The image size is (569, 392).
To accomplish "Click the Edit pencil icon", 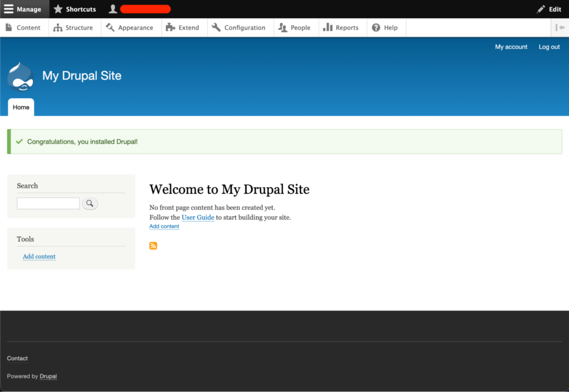I will tap(541, 9).
